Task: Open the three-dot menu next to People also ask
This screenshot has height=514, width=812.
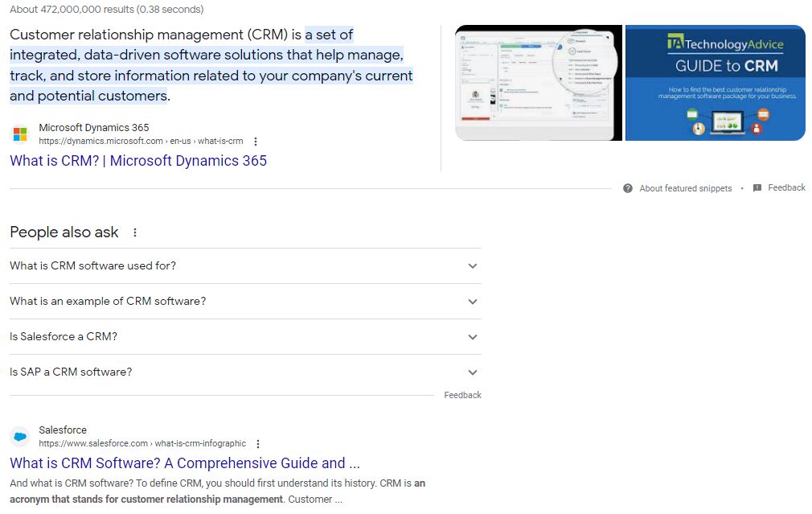Action: [x=133, y=232]
